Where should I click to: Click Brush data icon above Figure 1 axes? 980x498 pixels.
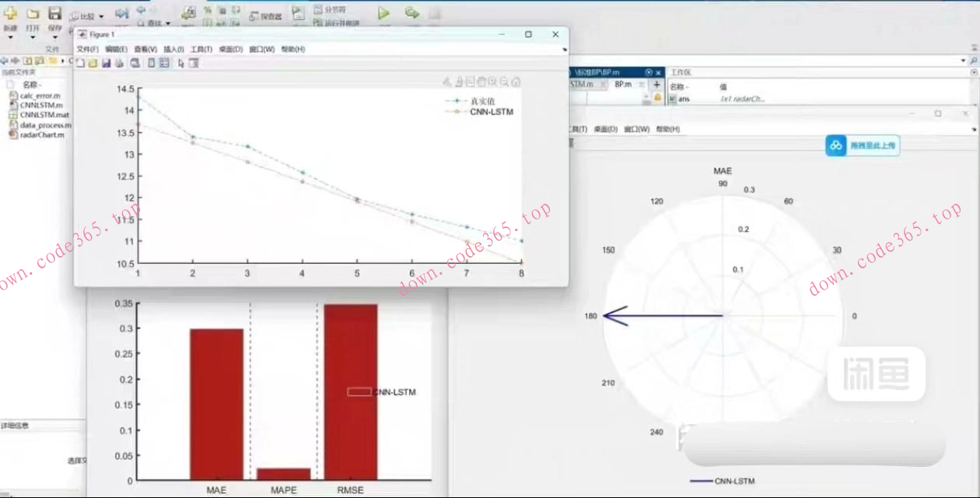coord(458,81)
